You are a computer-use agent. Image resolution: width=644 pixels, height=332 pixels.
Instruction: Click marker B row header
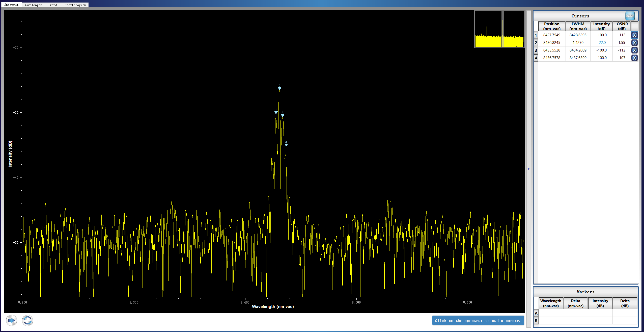click(536, 321)
